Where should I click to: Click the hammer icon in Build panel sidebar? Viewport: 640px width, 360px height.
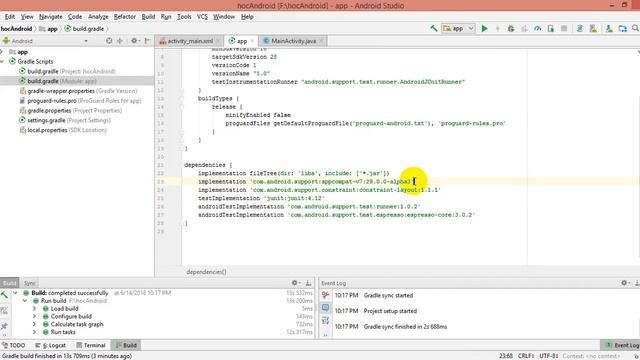pyautogui.click(x=4, y=295)
